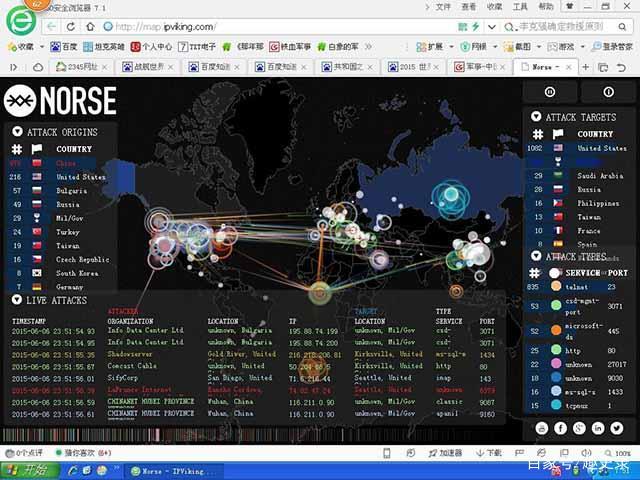The width and height of the screenshot is (640, 480).
Task: Open the Norse Google+ social icon
Action: (579, 428)
